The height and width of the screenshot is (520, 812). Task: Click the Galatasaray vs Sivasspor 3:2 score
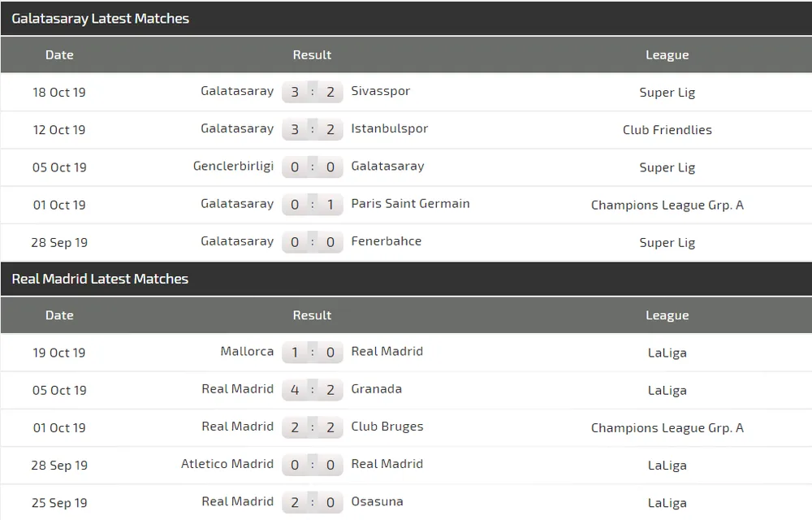(x=313, y=92)
